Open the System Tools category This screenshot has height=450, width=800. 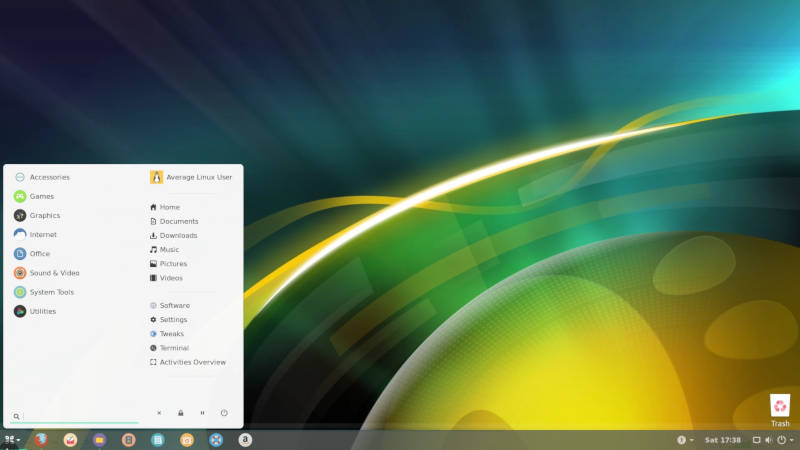[x=44, y=292]
